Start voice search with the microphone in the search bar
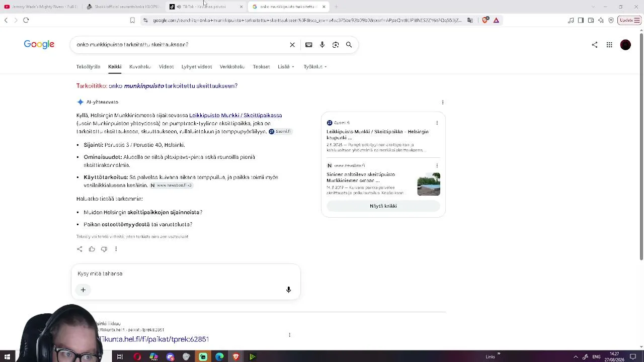Screen dimensions: 644x362 (x=322, y=45)
